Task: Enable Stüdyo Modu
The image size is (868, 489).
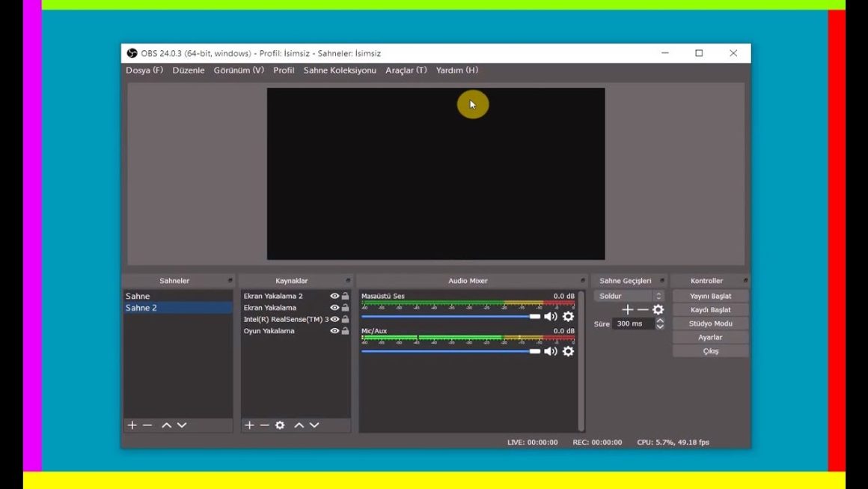Action: tap(710, 324)
